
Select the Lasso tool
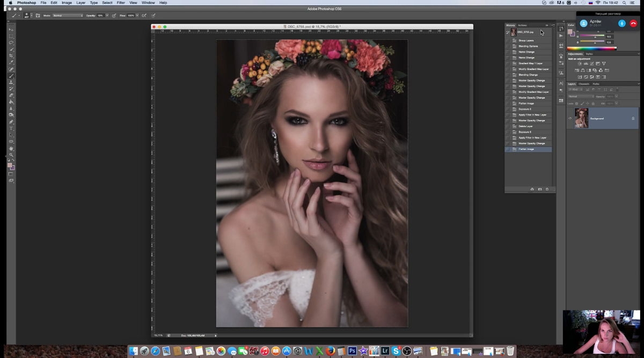pyautogui.click(x=10, y=42)
